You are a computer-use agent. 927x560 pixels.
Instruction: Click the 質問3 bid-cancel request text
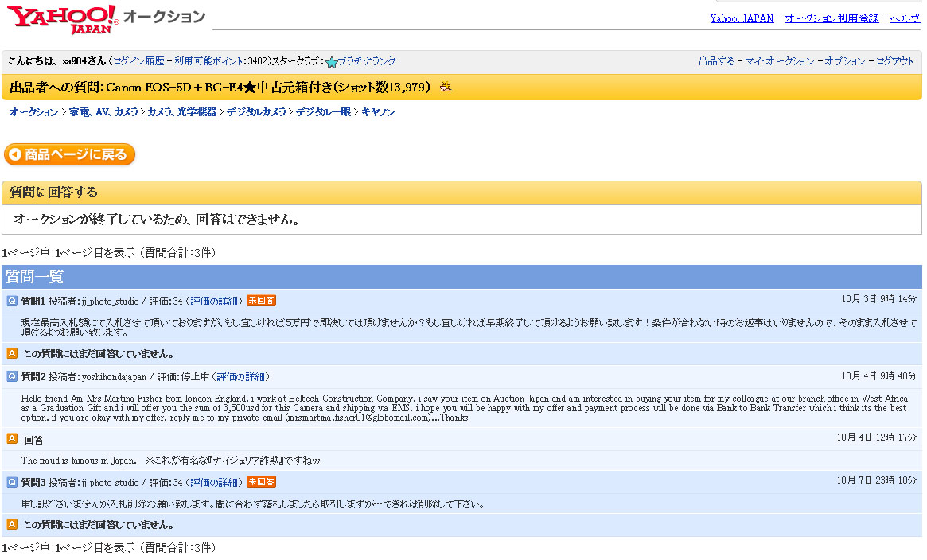tap(253, 504)
